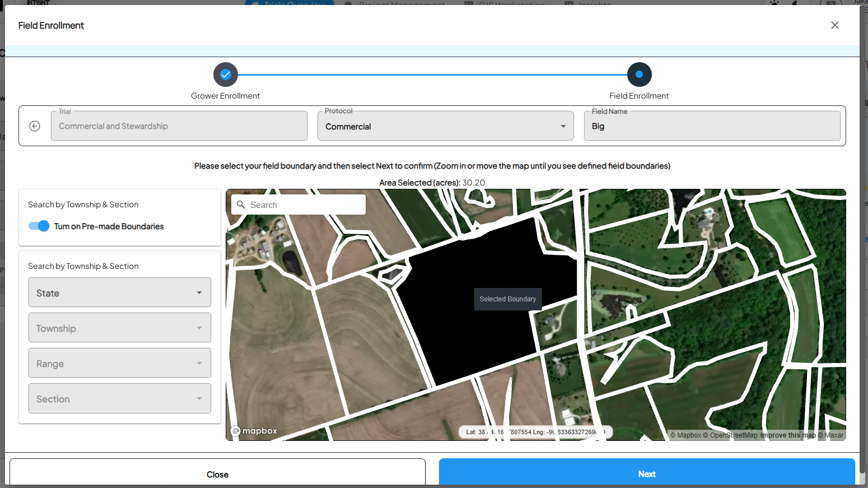Image resolution: width=868 pixels, height=488 pixels.
Task: Click the Lat Lng coordinates readout
Action: tap(536, 432)
